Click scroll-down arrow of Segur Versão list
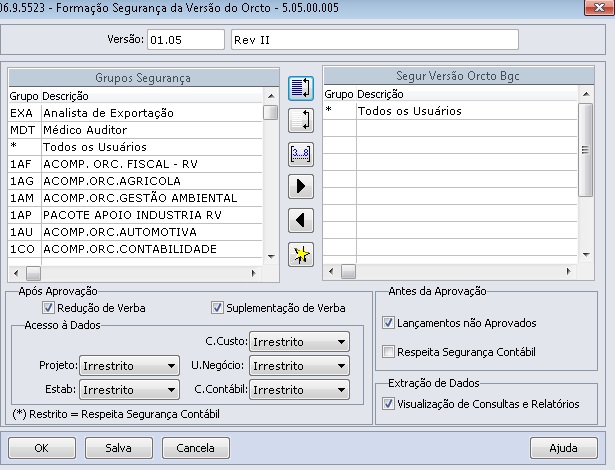615x470 pixels. coord(586,255)
